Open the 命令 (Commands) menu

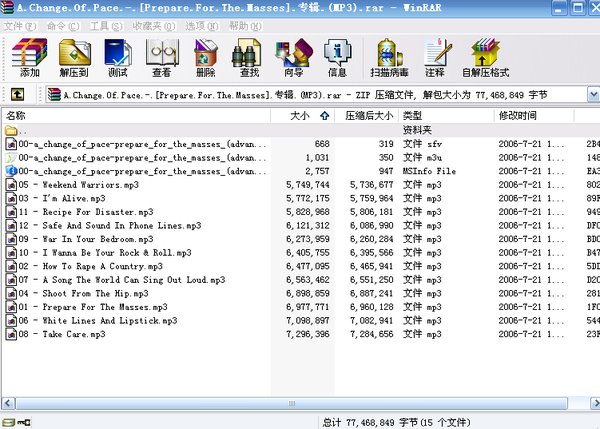[x=63, y=26]
